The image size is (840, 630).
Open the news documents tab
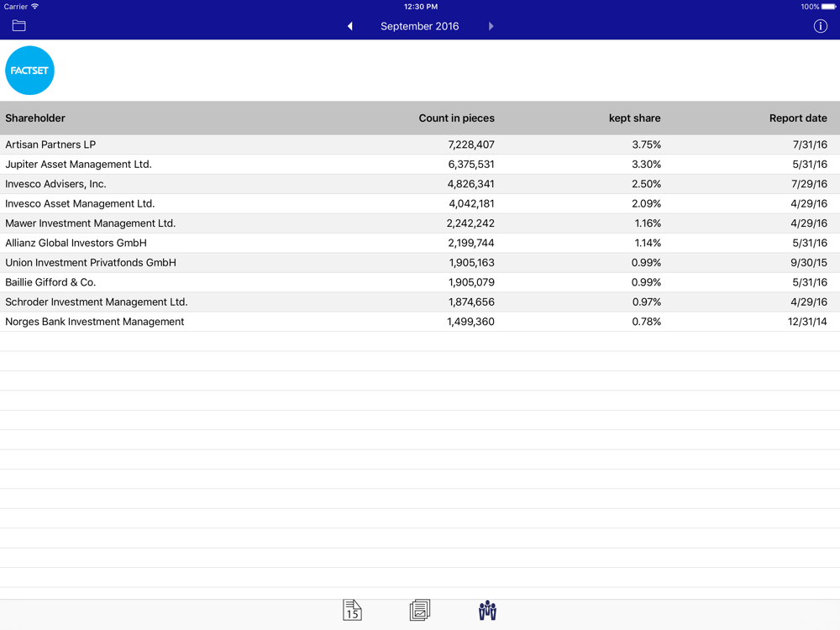420,610
